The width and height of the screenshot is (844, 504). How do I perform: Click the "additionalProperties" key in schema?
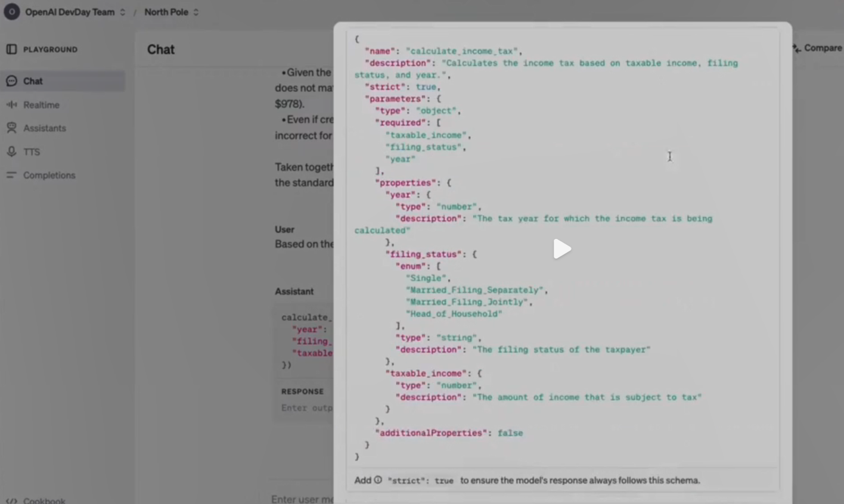click(431, 433)
